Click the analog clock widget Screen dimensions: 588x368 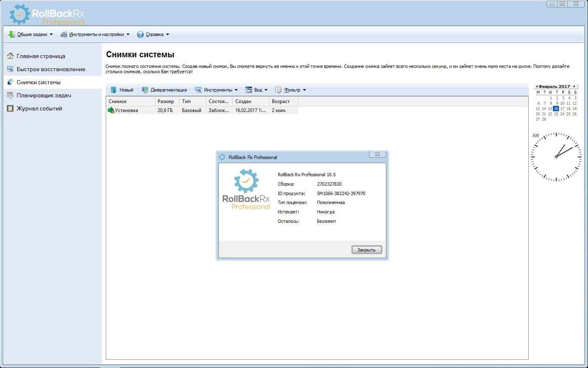pos(556,157)
